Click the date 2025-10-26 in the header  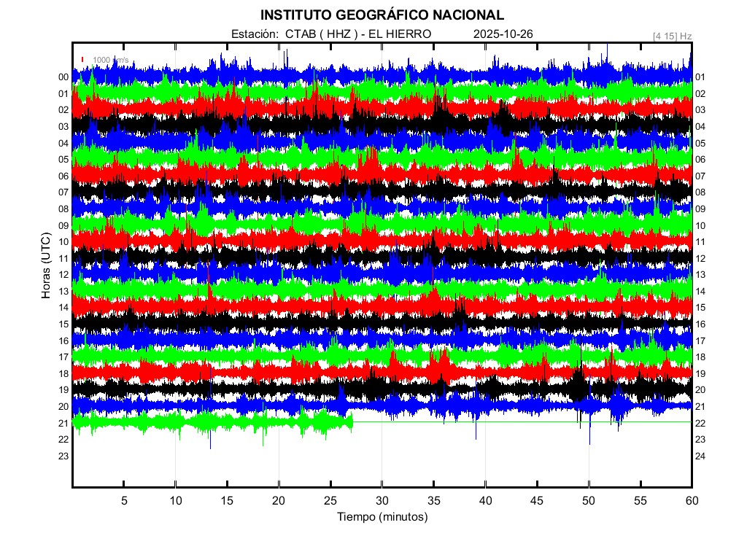504,34
